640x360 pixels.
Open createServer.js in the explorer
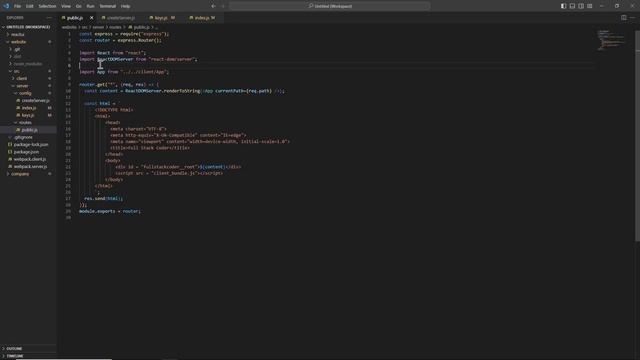point(29,100)
